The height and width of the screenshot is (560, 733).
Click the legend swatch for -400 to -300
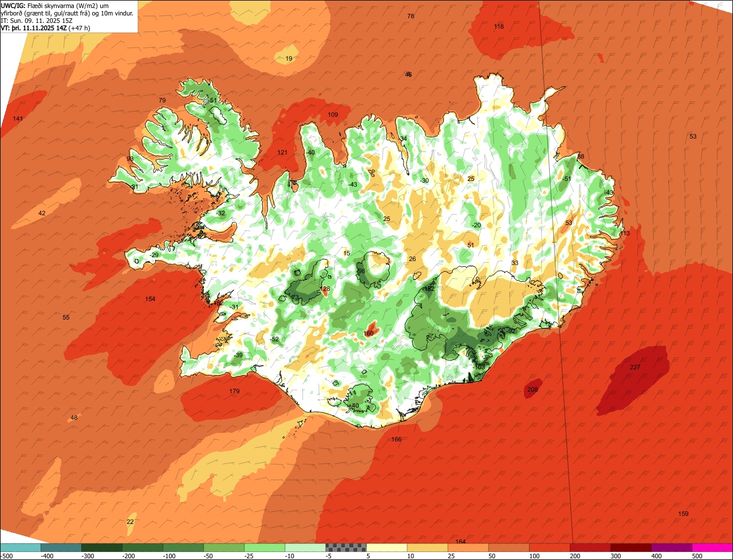click(61, 547)
